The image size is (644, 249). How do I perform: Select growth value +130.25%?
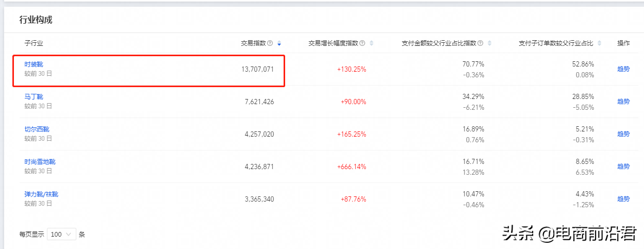[352, 69]
